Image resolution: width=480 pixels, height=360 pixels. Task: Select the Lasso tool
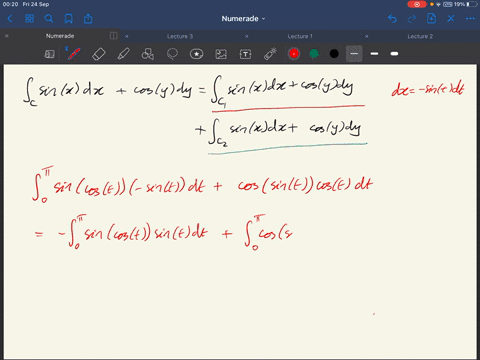[x=172, y=54]
